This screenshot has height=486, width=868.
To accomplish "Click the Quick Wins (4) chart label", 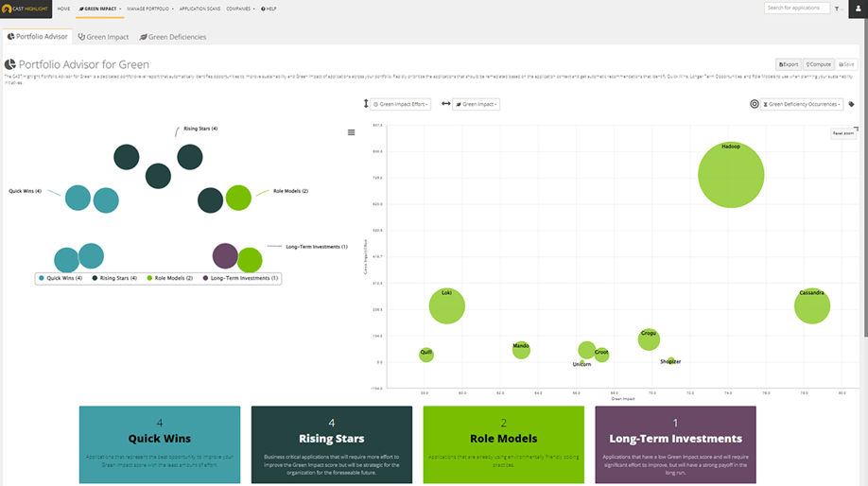I will [25, 191].
